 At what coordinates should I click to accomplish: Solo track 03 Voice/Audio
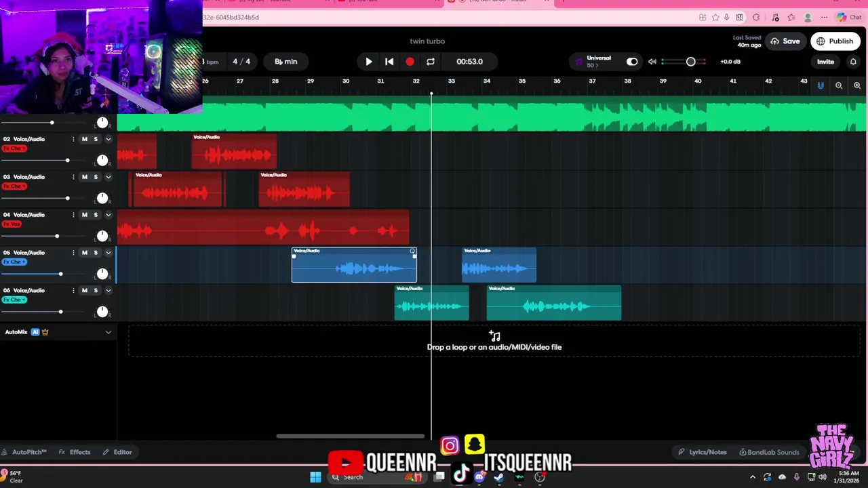click(96, 177)
